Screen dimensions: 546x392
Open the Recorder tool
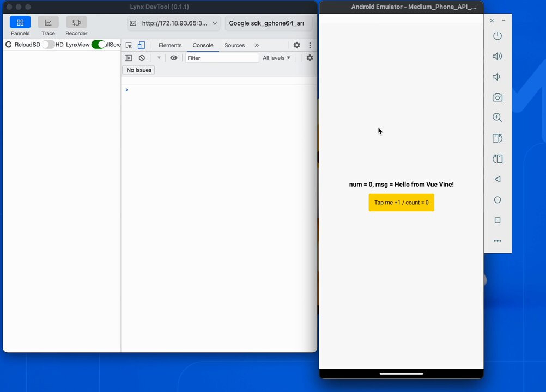click(x=76, y=22)
